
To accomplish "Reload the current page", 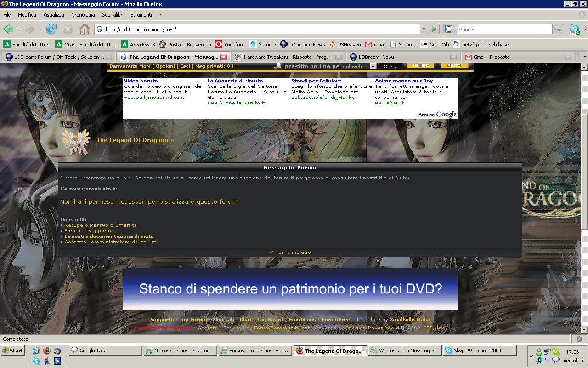I will tap(51, 29).
